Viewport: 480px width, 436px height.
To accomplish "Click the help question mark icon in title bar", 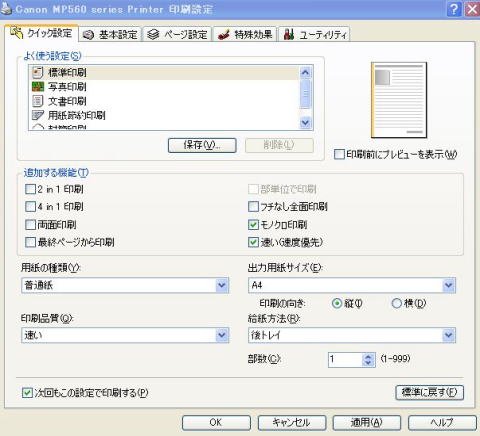I will 454,9.
